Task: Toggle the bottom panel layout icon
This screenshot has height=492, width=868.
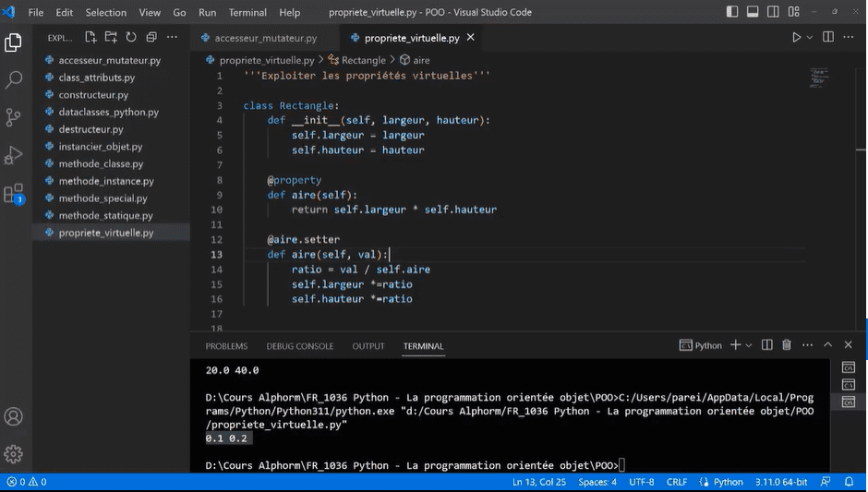Action: (x=753, y=12)
